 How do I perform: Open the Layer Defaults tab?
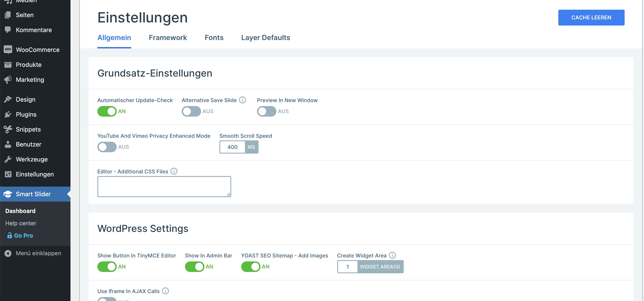265,37
